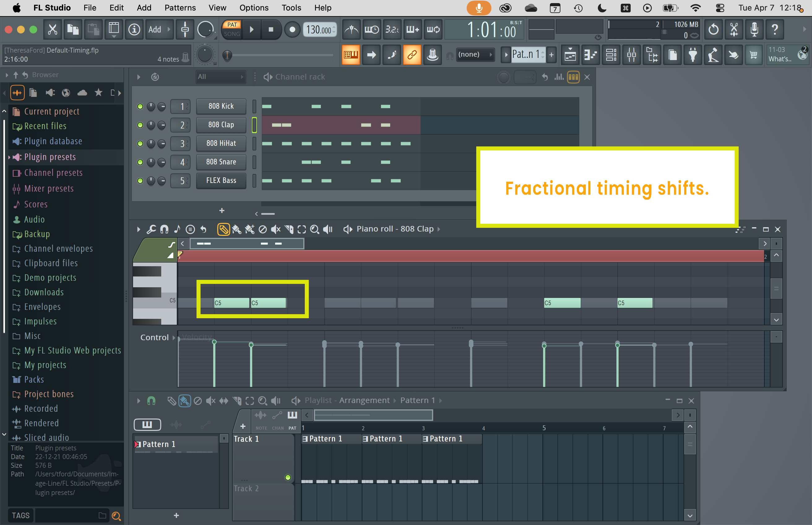
Task: Toggle PAT/SONG mode switch
Action: pos(232,29)
